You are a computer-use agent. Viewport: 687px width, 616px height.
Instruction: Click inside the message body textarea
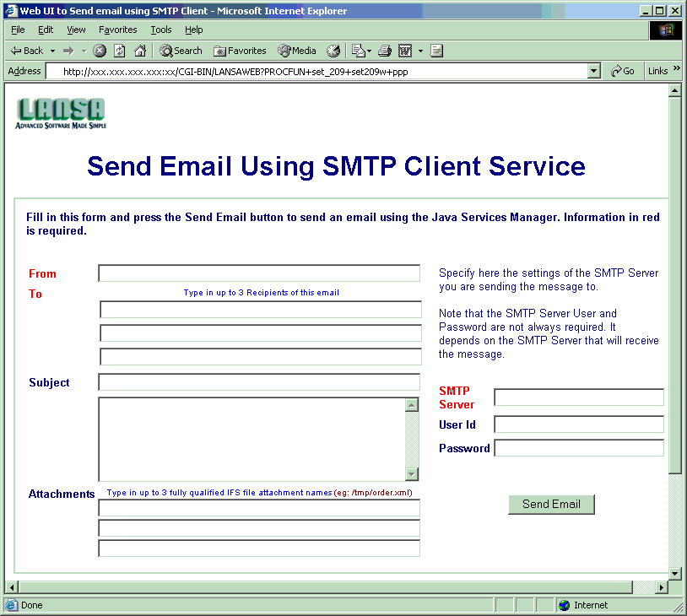coord(252,439)
